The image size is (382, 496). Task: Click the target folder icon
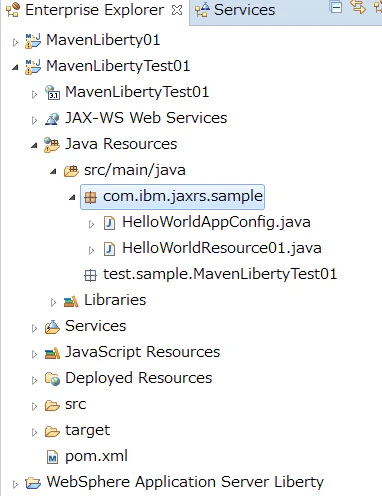[x=52, y=431]
